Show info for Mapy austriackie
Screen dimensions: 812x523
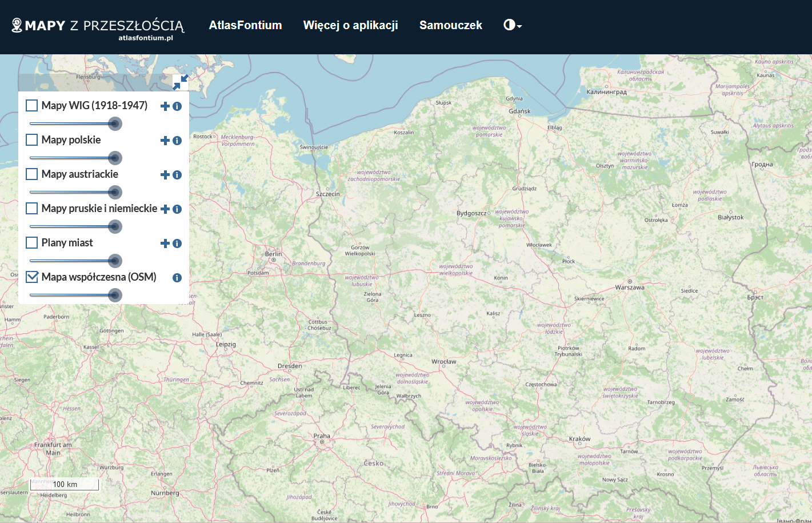pyautogui.click(x=177, y=175)
